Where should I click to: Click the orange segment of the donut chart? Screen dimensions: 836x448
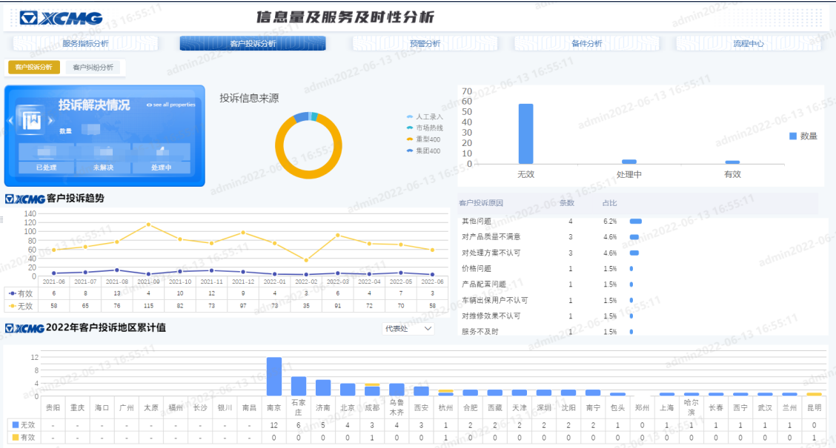click(x=309, y=173)
